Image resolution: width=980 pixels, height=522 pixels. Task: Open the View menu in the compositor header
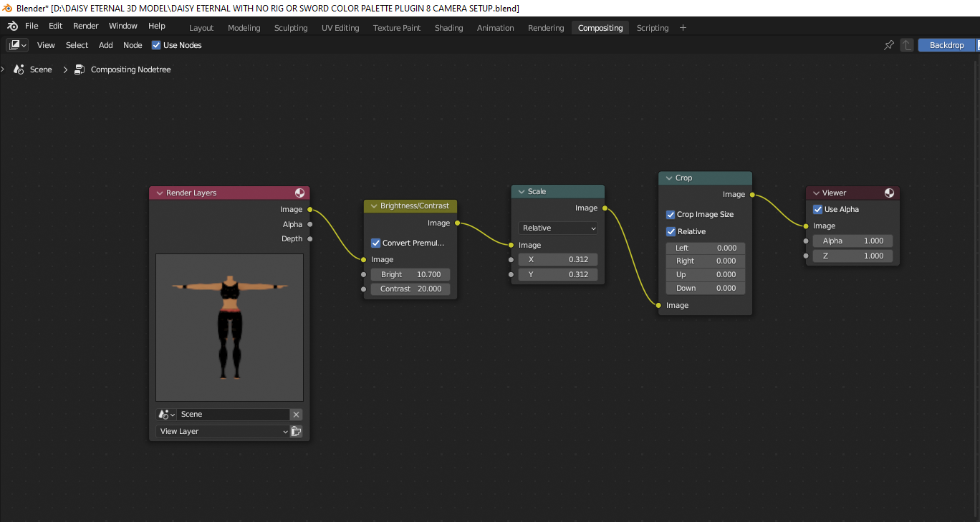coord(46,45)
